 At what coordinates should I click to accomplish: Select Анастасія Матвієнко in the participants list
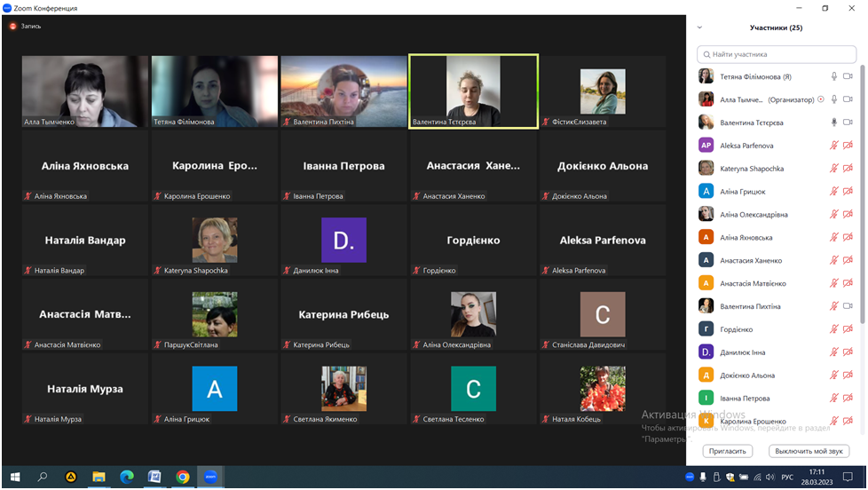point(753,283)
